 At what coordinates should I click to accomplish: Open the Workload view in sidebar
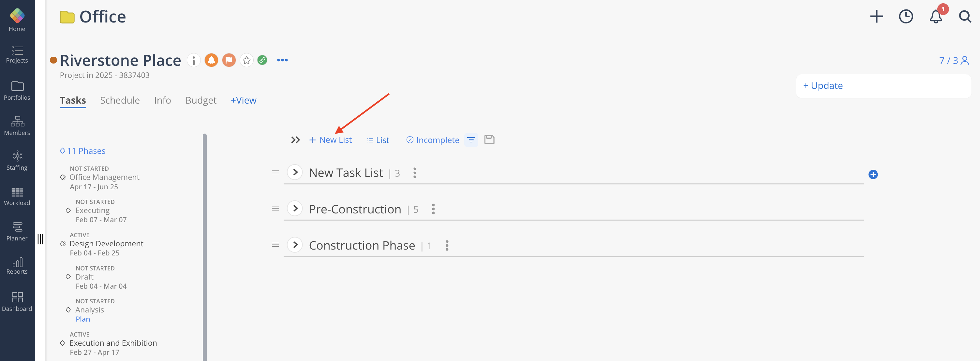coord(17,196)
